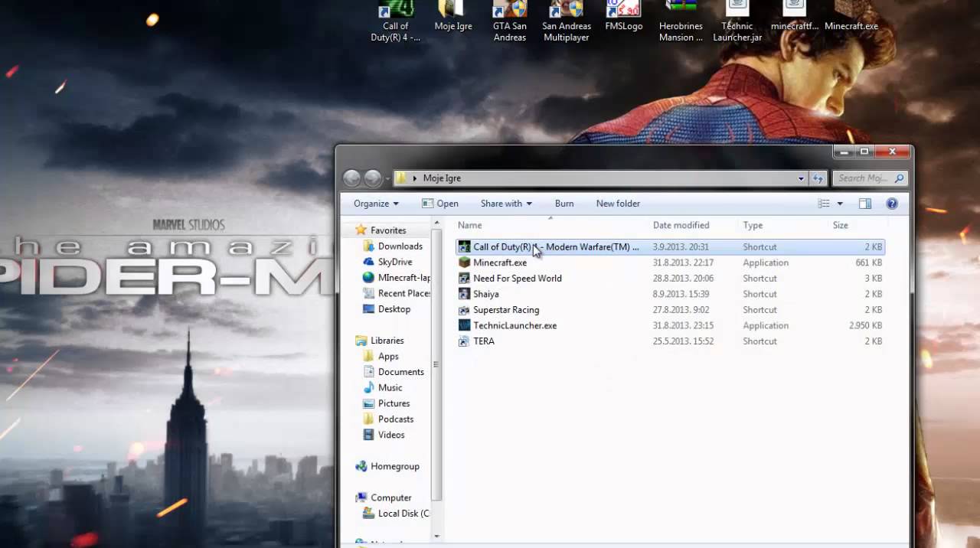This screenshot has height=548, width=980.
Task: Open Herobrines Mansion desktop icon
Action: (x=681, y=21)
